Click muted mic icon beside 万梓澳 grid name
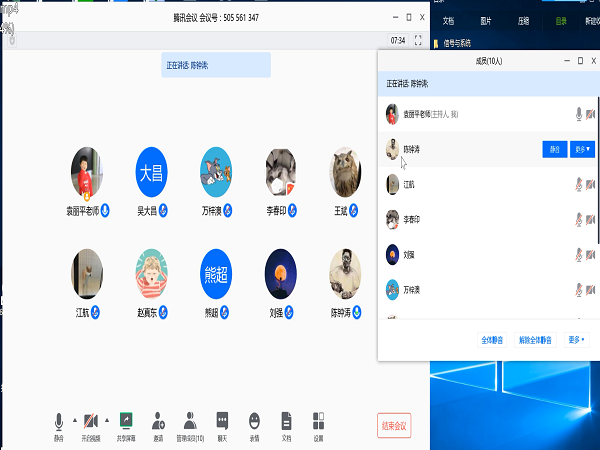 (228, 210)
